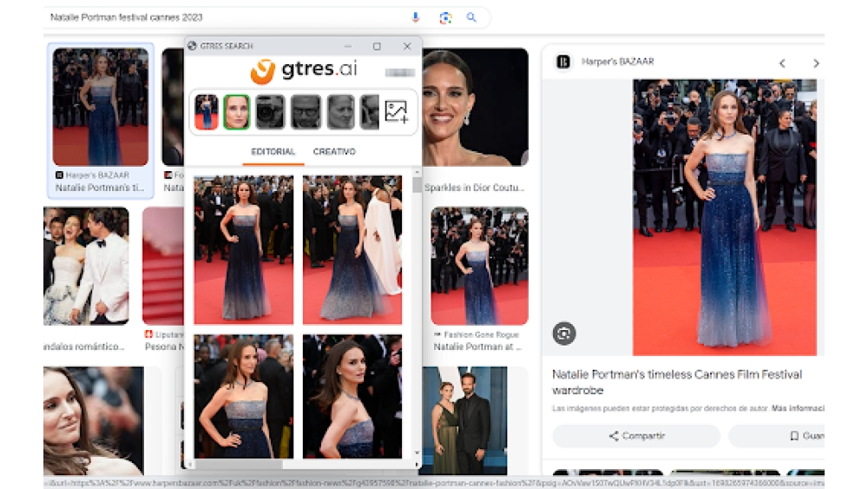The height and width of the screenshot is (489, 868).
Task: Click the Compartir share button
Action: [x=636, y=436]
